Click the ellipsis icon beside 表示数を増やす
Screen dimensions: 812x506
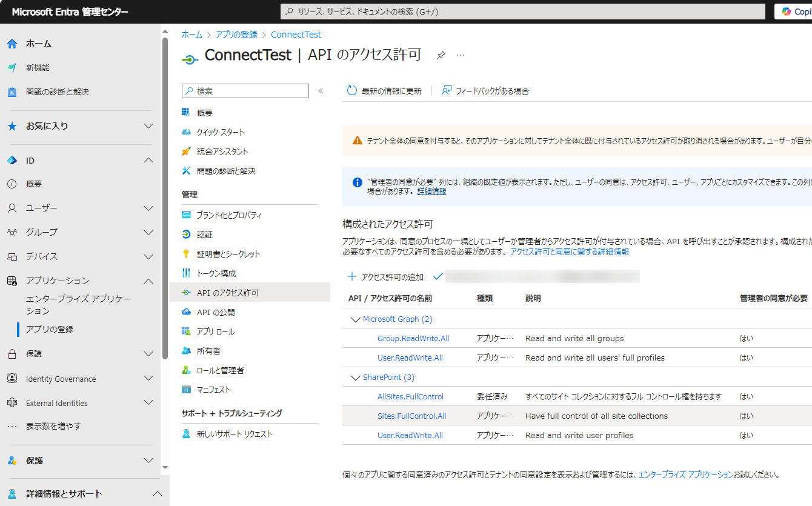point(12,427)
